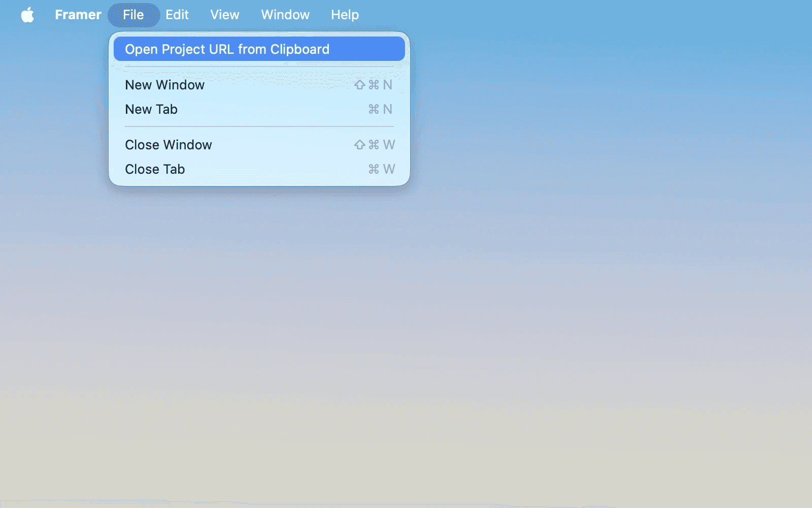Screen dimensions: 812x508
Task: Open the View menu
Action: click(x=224, y=14)
